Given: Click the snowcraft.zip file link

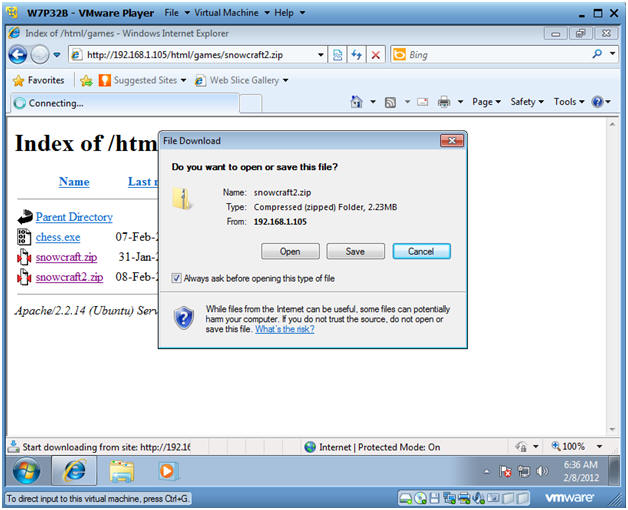Looking at the screenshot, I should pos(66,257).
